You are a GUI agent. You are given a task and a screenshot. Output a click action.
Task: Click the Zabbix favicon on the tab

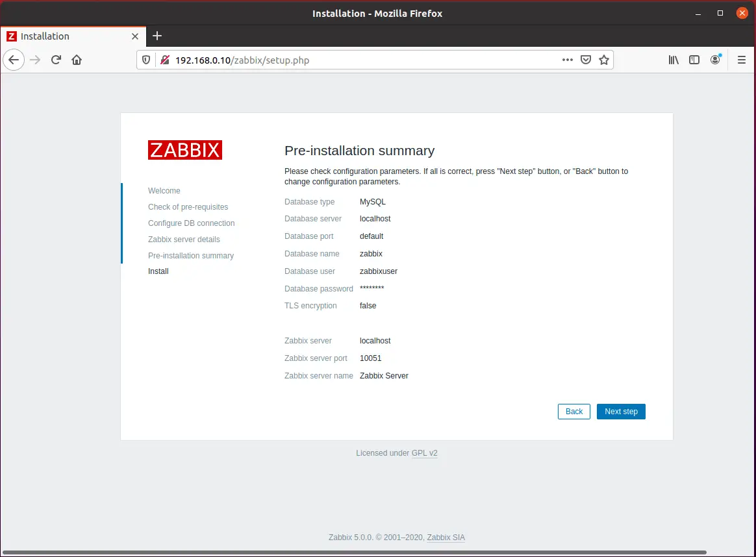point(12,36)
